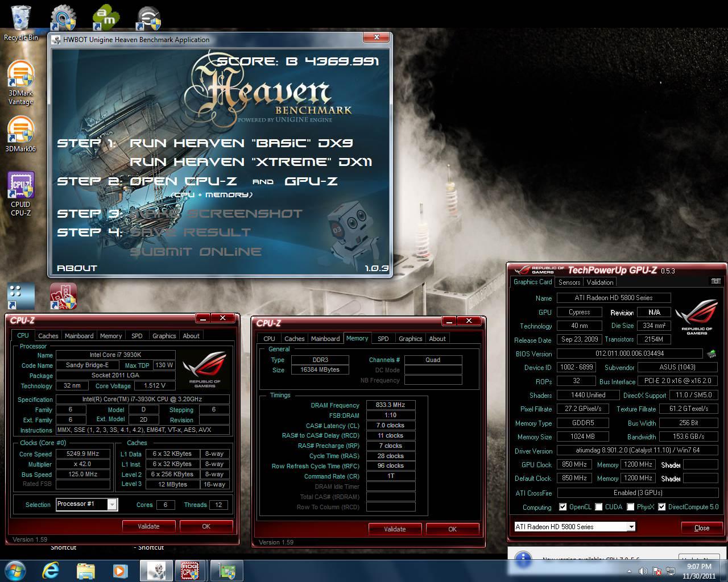Switch to the GPU-Z taskbar item
This screenshot has width=728, height=582.
click(x=227, y=571)
